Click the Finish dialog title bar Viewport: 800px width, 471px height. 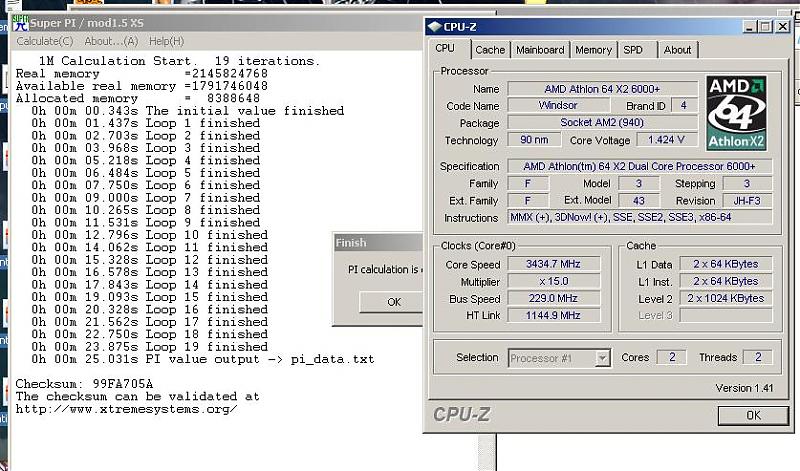point(378,243)
